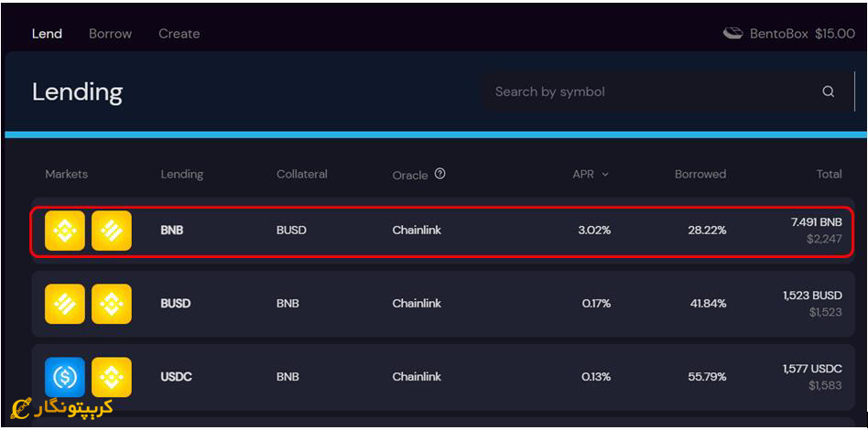Click the 1,523 BUSD total

coord(812,296)
